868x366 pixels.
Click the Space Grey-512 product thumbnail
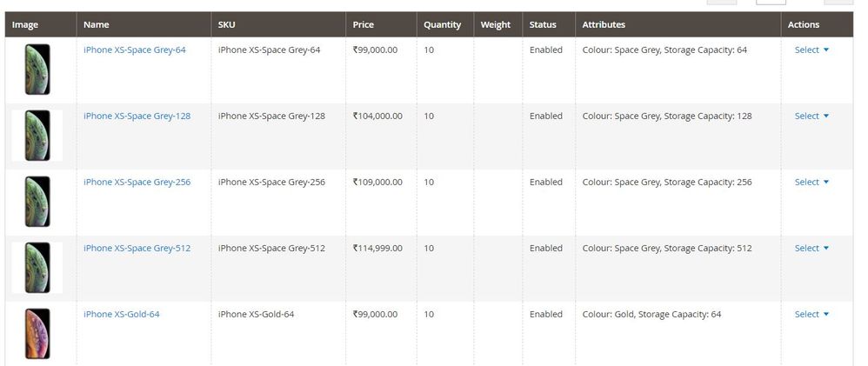37,268
